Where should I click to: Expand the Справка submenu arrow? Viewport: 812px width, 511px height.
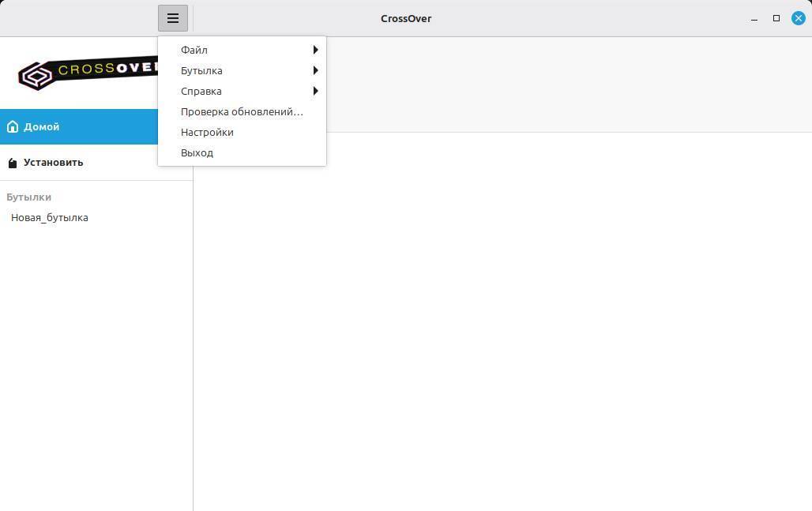click(x=315, y=91)
